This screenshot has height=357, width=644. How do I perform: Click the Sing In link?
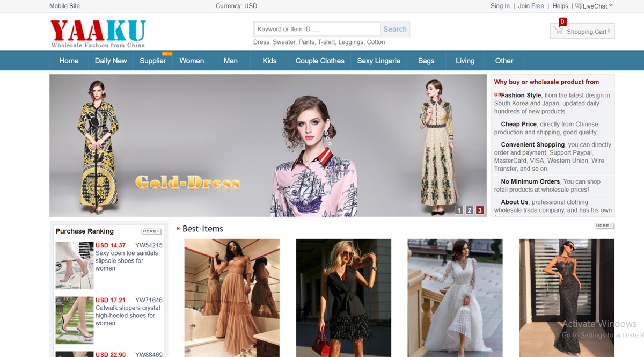click(500, 6)
